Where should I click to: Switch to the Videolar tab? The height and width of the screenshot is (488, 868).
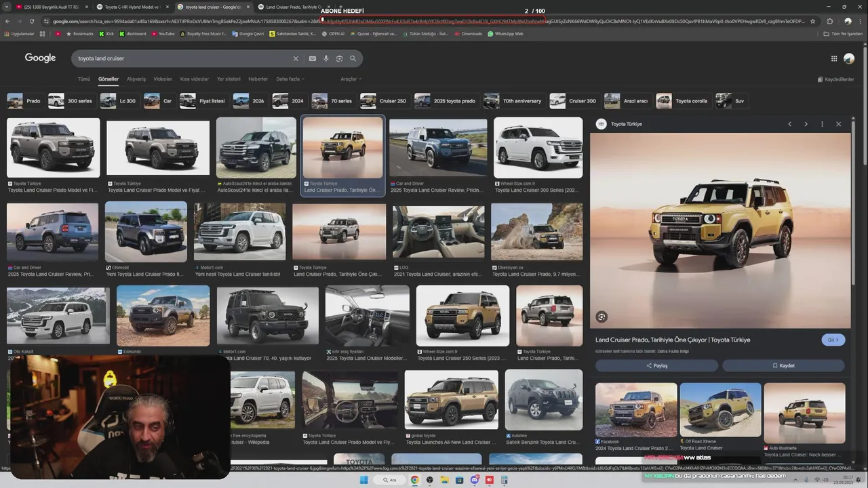tap(163, 79)
